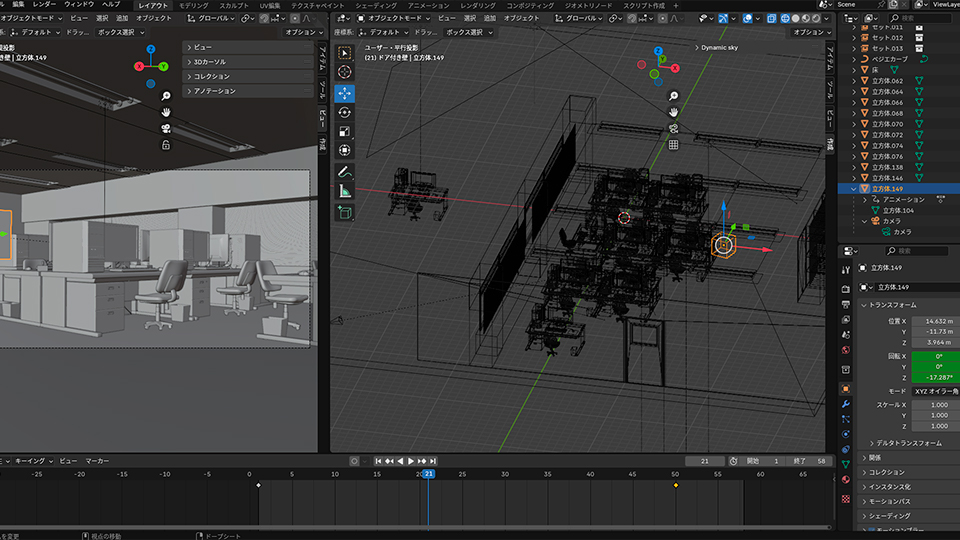Open the モード XYZ オイラー角 dropdown
The image size is (960, 540).
point(936,391)
